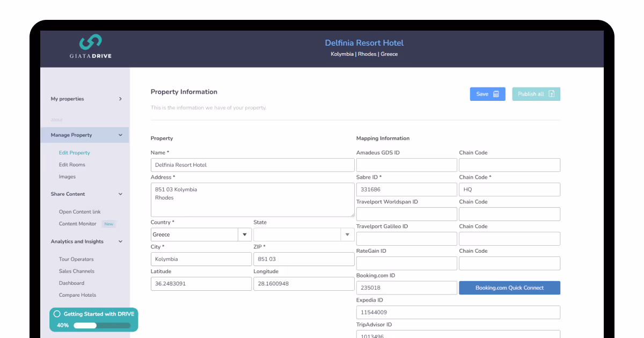644x338 pixels.
Task: Click the Travelport Galileo ID field
Action: coord(407,239)
